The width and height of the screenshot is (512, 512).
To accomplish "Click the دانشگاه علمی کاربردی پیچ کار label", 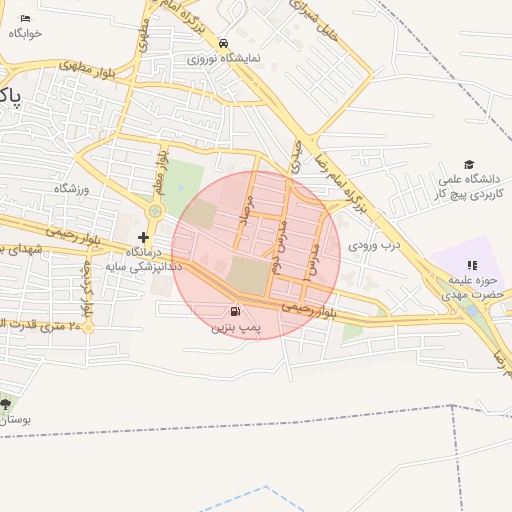I will pyautogui.click(x=469, y=187).
